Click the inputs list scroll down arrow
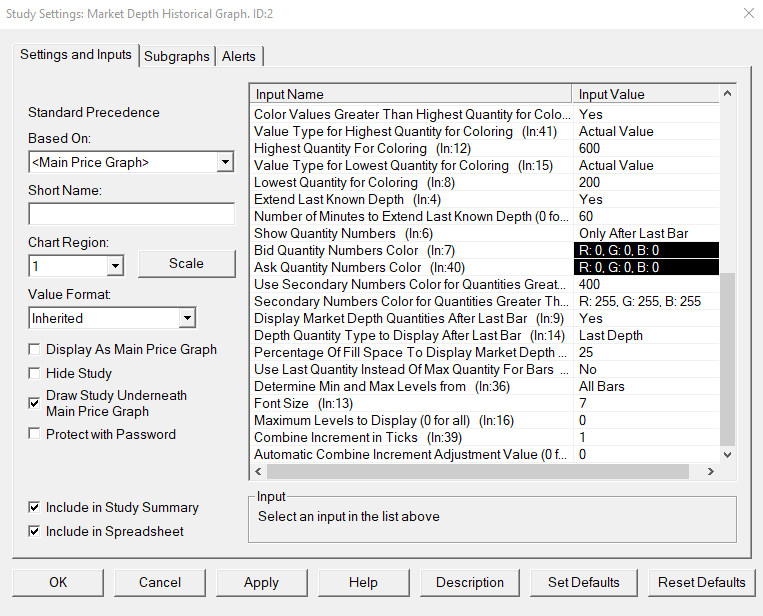 727,455
